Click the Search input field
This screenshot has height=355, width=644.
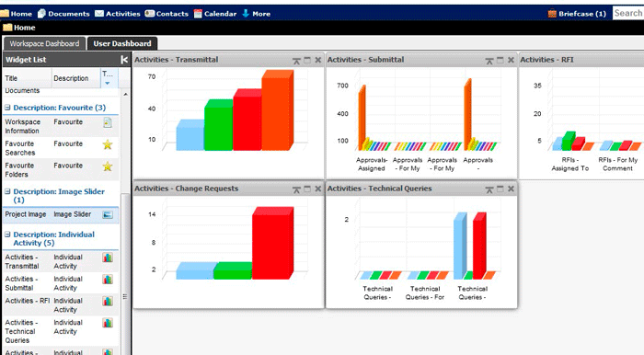(628, 13)
